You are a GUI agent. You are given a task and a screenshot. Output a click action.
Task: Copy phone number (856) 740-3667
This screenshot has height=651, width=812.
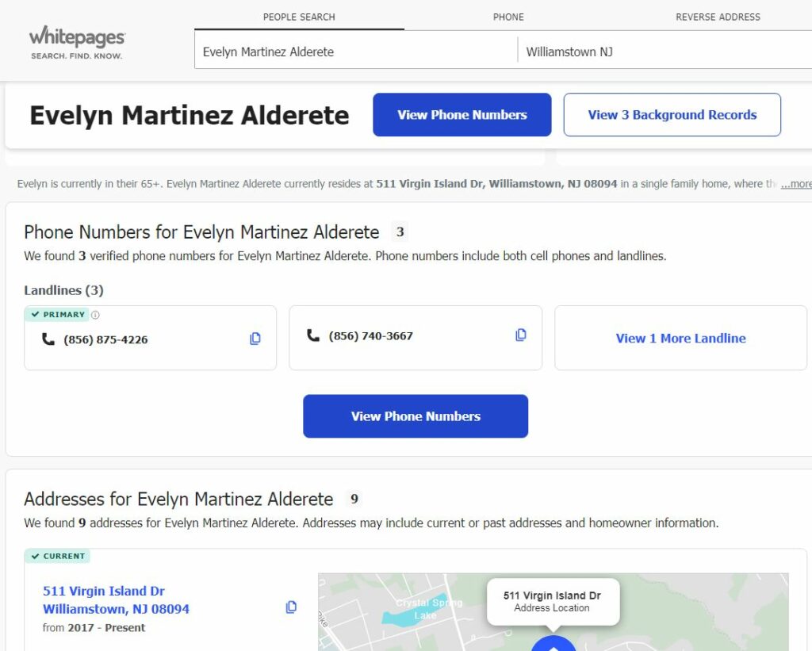(521, 335)
